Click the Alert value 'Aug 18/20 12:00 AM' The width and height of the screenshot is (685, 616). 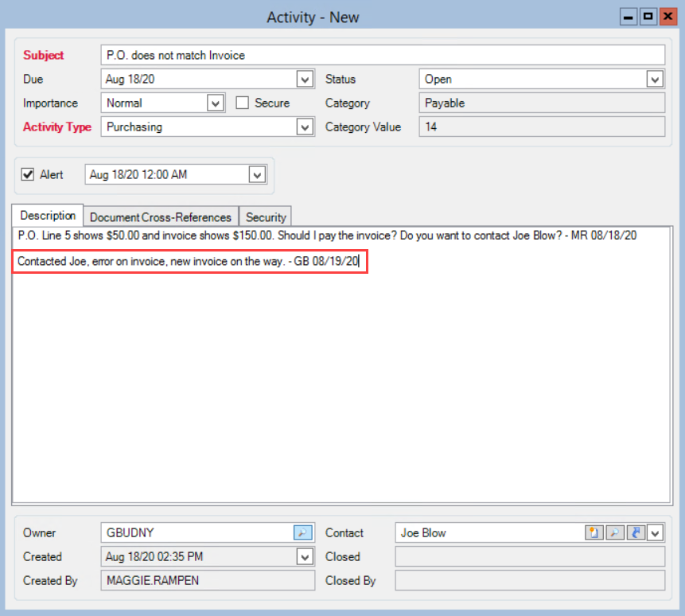(x=138, y=175)
